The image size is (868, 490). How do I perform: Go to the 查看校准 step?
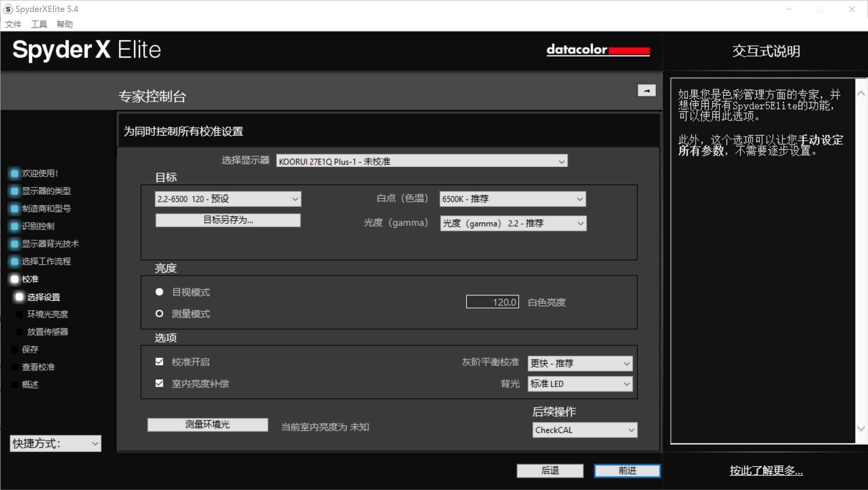38,367
